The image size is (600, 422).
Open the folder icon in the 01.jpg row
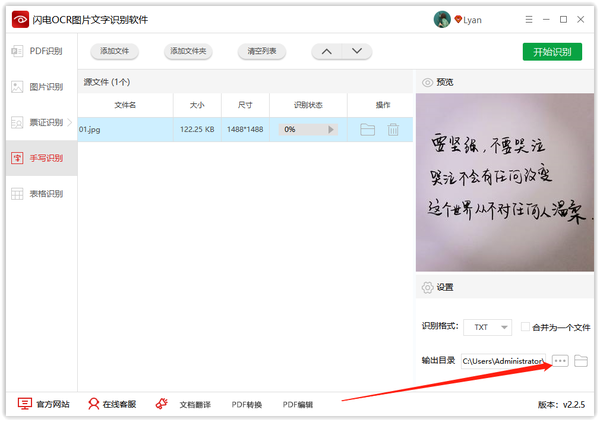coord(367,129)
